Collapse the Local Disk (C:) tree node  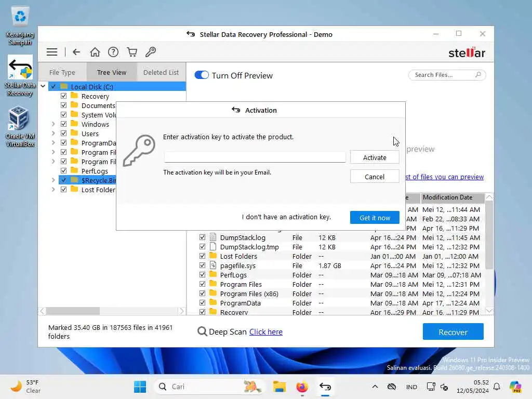(x=43, y=86)
